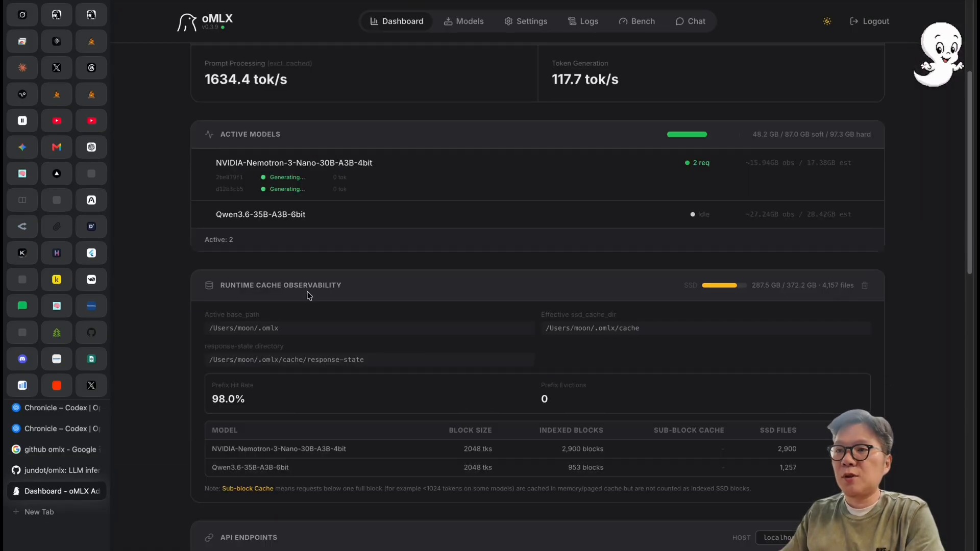The image size is (980, 551).
Task: Open the pinned Flutter icon
Action: (91, 253)
